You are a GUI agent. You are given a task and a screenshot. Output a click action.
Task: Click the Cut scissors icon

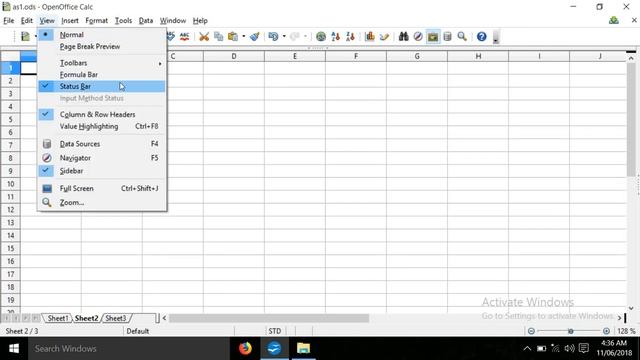[x=204, y=37]
